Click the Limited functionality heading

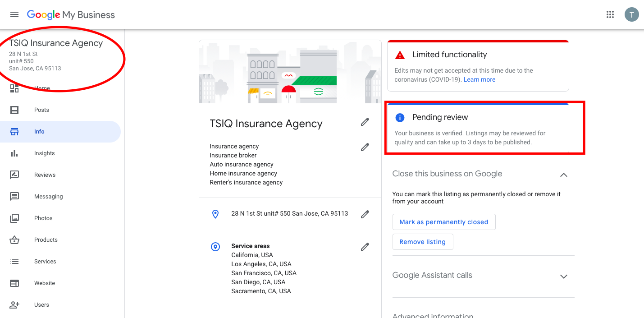click(x=450, y=55)
